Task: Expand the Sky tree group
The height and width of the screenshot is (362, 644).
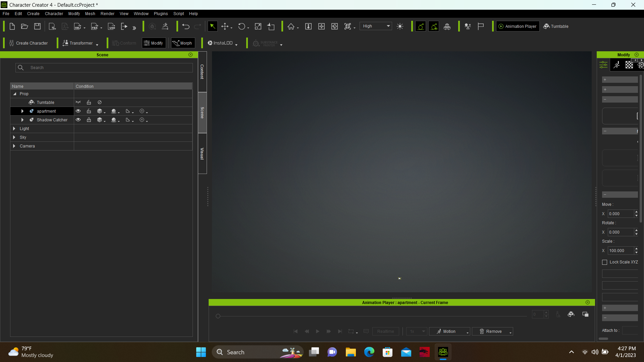Action: tap(14, 137)
